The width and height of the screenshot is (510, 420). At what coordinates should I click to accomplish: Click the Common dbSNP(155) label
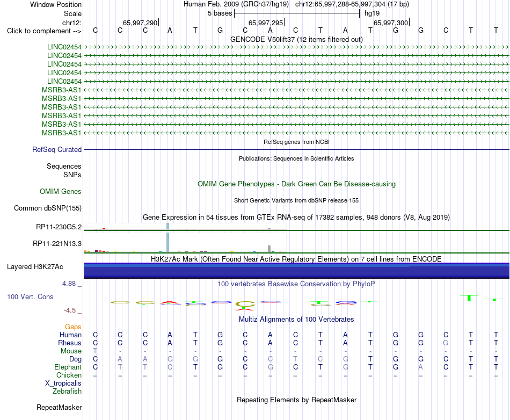[48, 208]
